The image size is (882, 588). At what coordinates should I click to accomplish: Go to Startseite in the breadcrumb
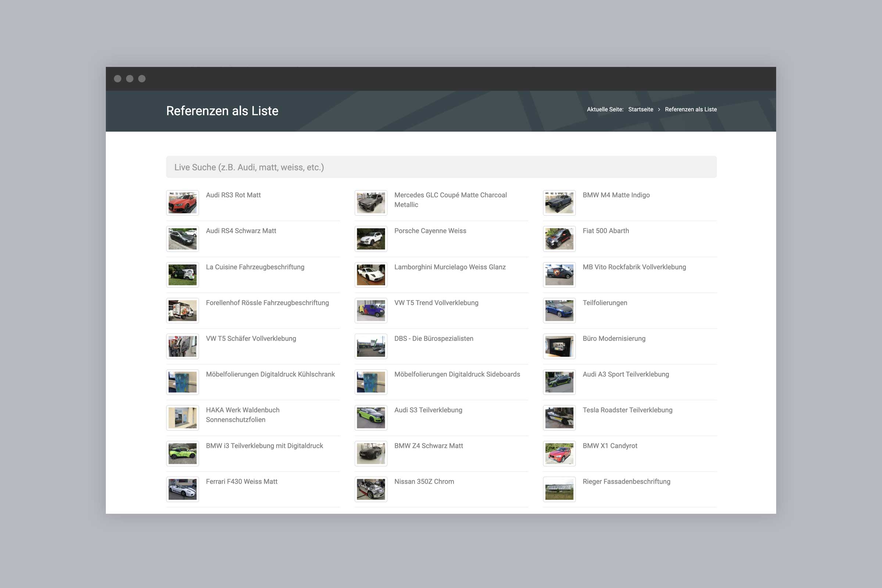(641, 110)
